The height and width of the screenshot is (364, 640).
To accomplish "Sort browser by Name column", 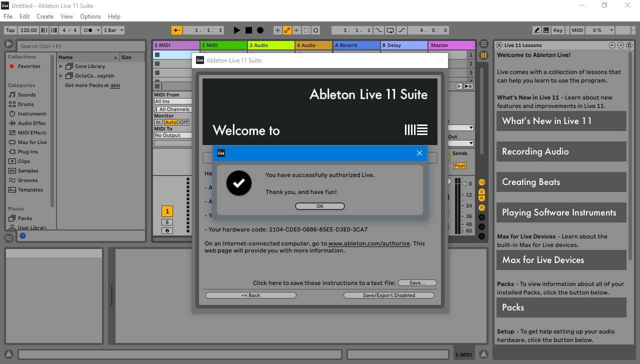I will click(x=87, y=57).
